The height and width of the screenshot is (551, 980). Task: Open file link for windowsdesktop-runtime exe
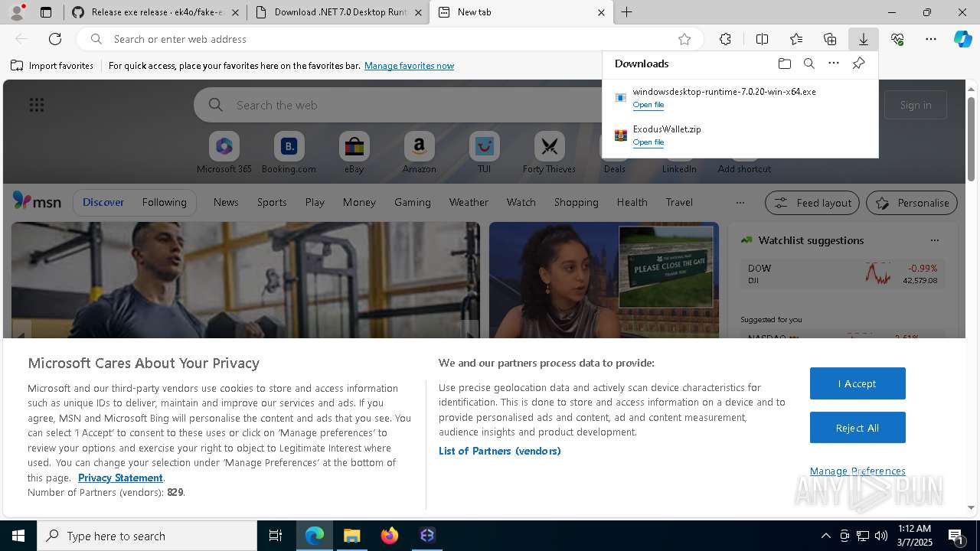pyautogui.click(x=648, y=105)
